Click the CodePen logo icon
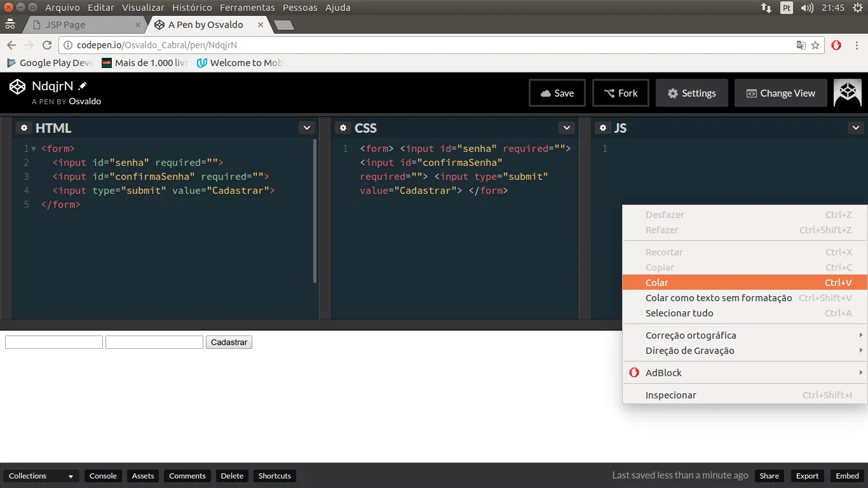Image resolution: width=868 pixels, height=488 pixels. pos(17,86)
